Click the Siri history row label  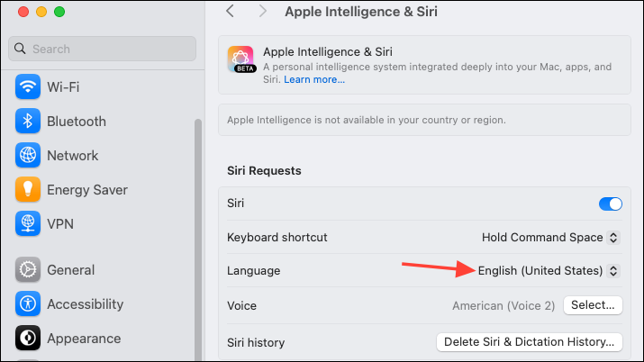pyautogui.click(x=256, y=342)
